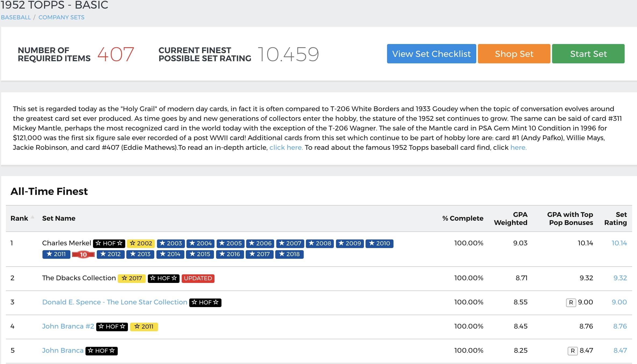
Task: Click the blue 2003 star badge
Action: point(171,243)
